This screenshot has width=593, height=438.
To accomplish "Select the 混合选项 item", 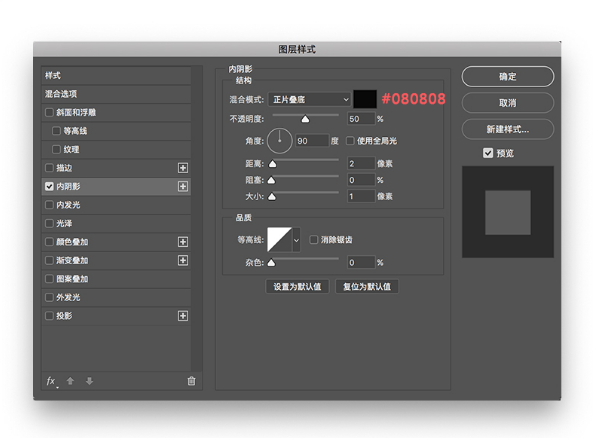I will coord(116,94).
